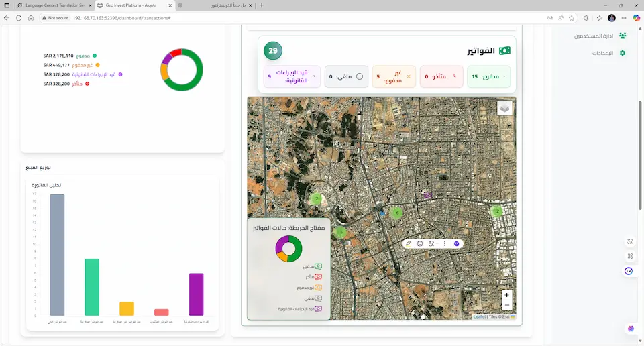Click the purple invoice marker on map
The image size is (644, 346).
pyautogui.click(x=427, y=196)
